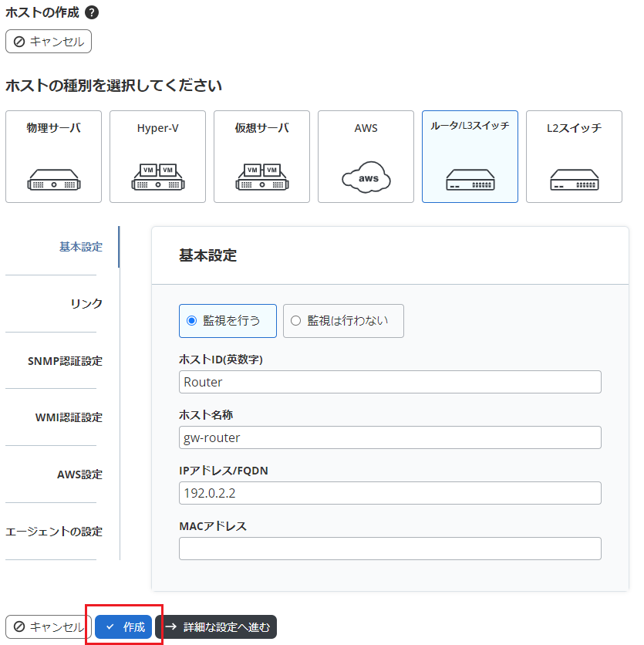The height and width of the screenshot is (645, 644).
Task: Open the AWS設定 side tab
Action: [79, 474]
